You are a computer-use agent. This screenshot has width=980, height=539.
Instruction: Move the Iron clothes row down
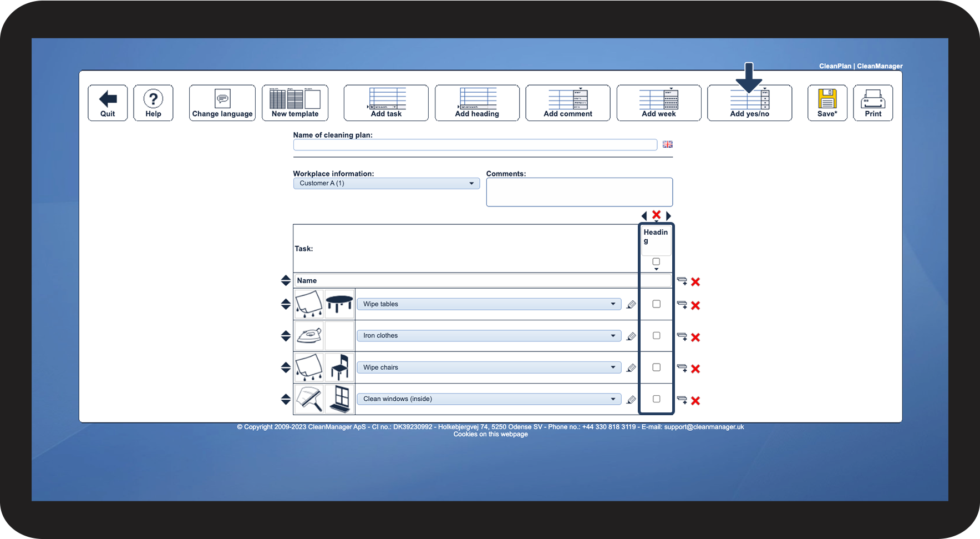click(286, 339)
